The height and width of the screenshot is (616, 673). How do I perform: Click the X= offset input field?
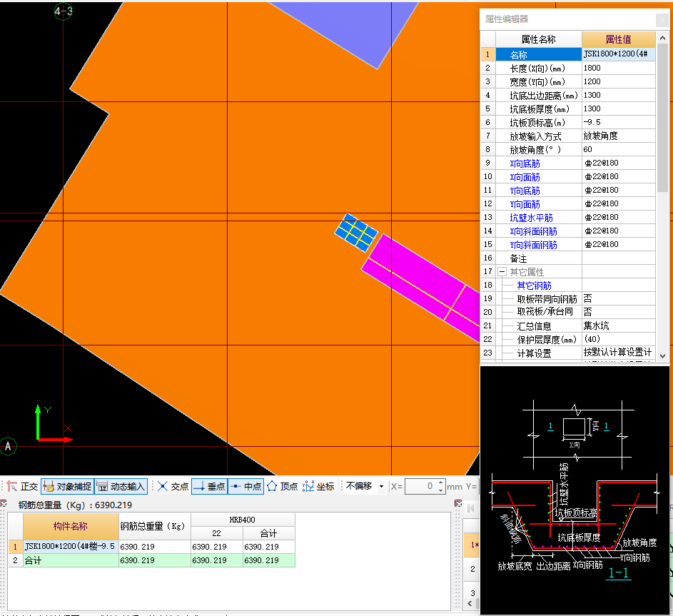pyautogui.click(x=420, y=486)
